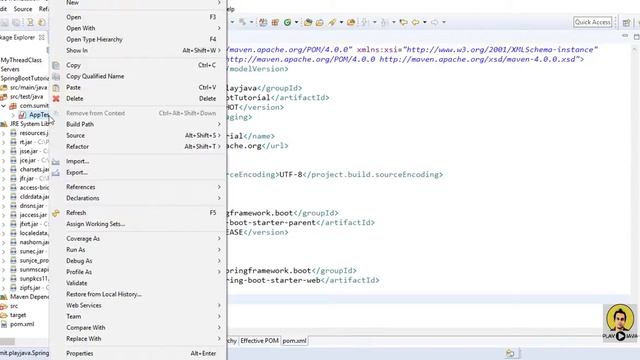The width and height of the screenshot is (640, 360).
Task: Switch to Effective POM editor tab
Action: 259,340
